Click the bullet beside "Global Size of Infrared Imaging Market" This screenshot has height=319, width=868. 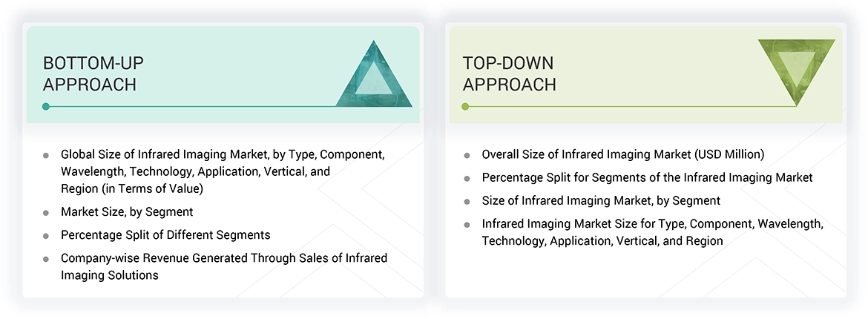pos(46,156)
